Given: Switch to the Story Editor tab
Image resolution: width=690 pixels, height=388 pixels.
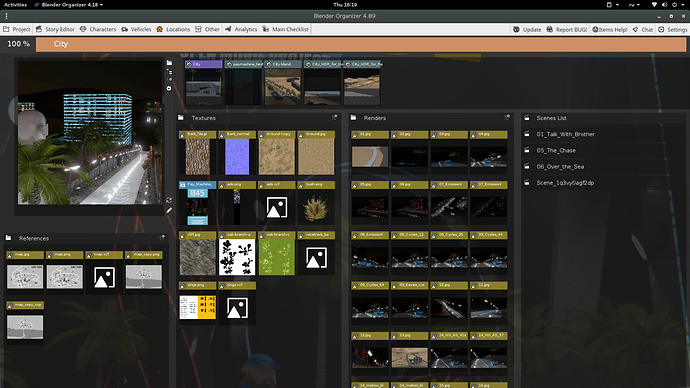Looking at the screenshot, I should [x=55, y=29].
